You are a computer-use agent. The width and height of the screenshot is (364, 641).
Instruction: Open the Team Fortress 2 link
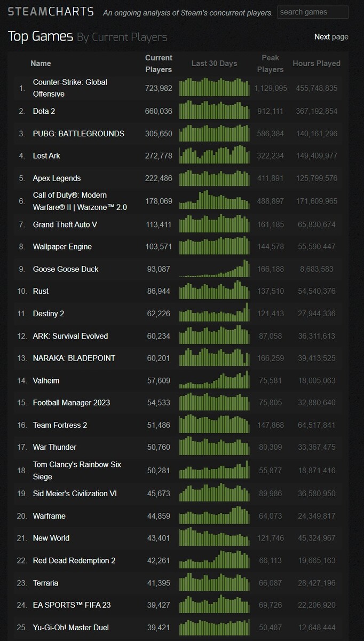click(60, 425)
